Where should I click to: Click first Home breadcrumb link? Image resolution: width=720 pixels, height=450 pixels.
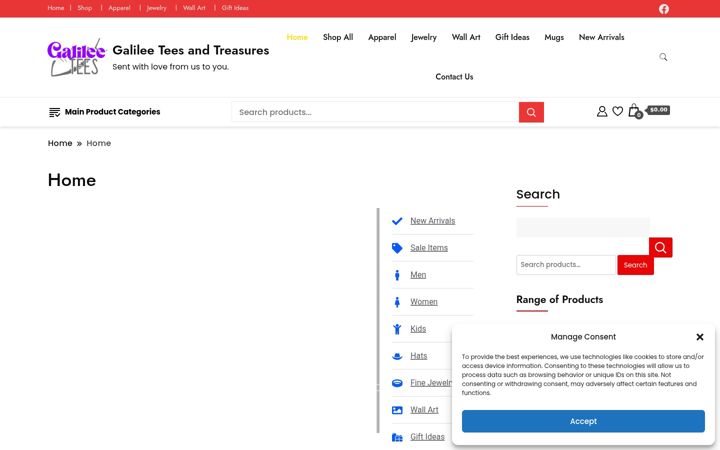click(60, 143)
